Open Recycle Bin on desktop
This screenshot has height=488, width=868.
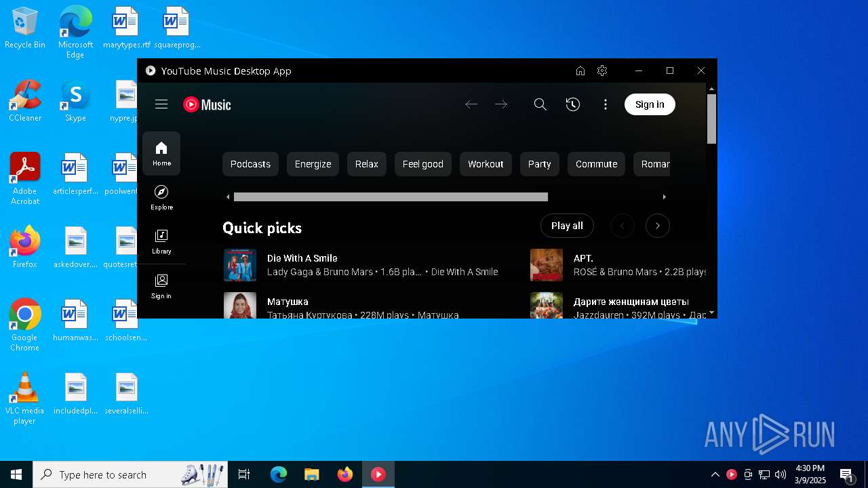click(25, 28)
